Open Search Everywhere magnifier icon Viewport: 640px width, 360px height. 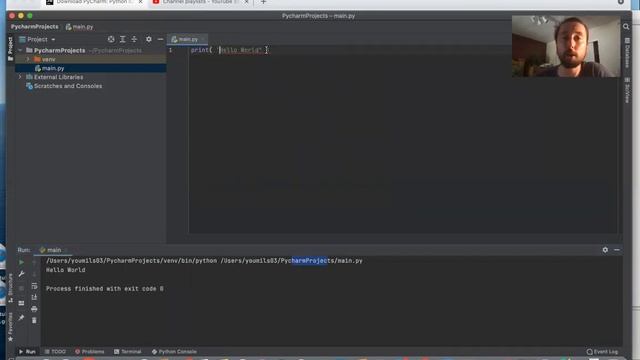pyautogui.click(x=626, y=27)
